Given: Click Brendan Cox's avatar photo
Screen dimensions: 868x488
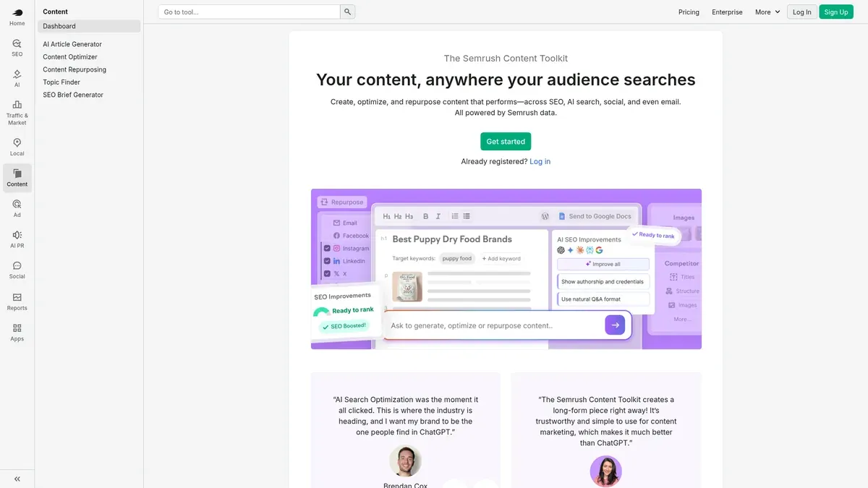Looking at the screenshot, I should [405, 461].
